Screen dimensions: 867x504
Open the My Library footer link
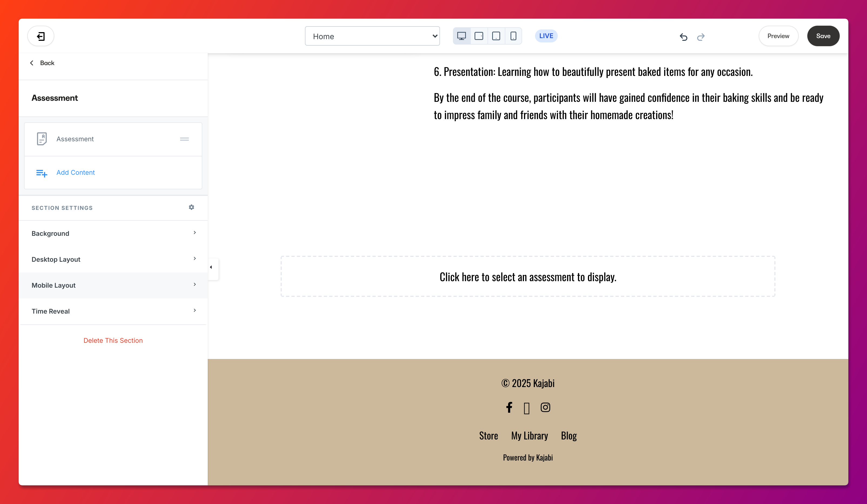tap(529, 436)
